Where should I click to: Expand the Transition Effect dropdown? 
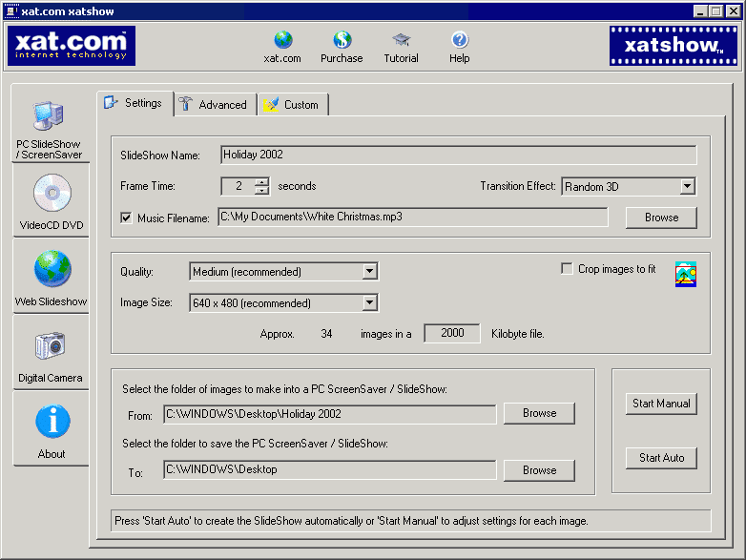click(687, 187)
